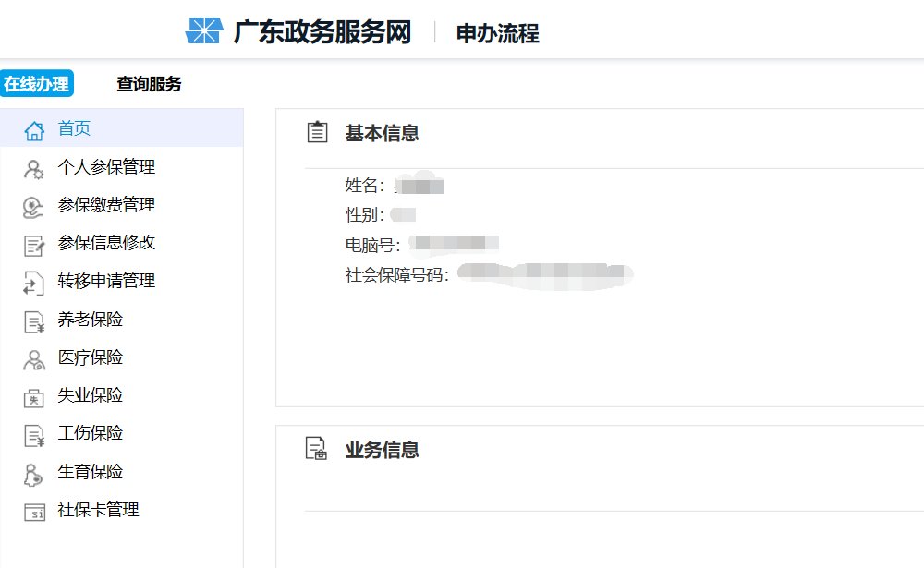
Task: Click the 工伤保险 injury insurance icon
Action: (x=33, y=433)
